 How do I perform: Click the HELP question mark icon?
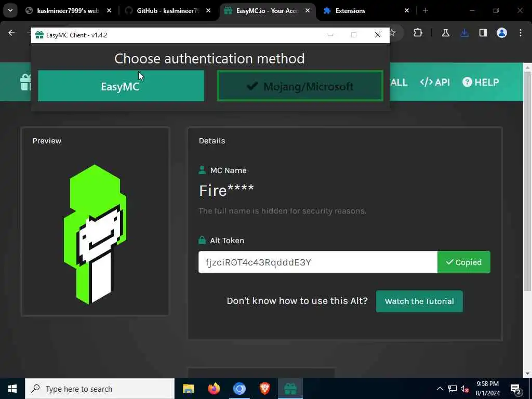467,82
